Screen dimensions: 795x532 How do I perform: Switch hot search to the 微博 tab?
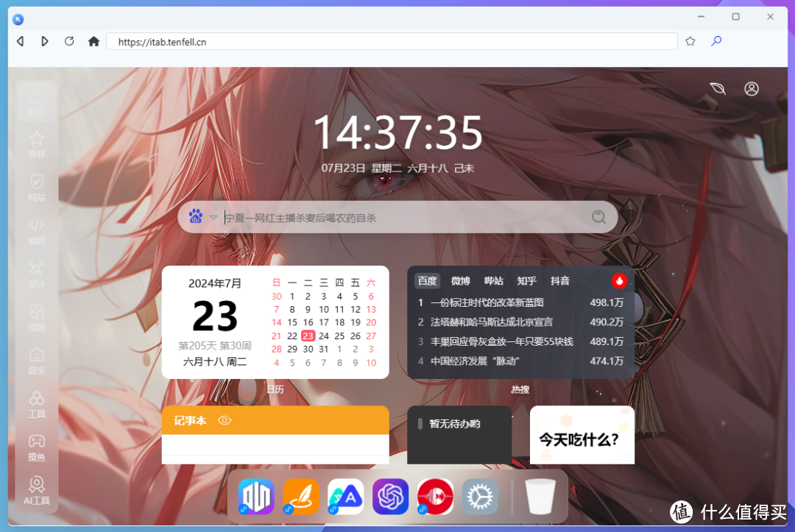click(461, 280)
